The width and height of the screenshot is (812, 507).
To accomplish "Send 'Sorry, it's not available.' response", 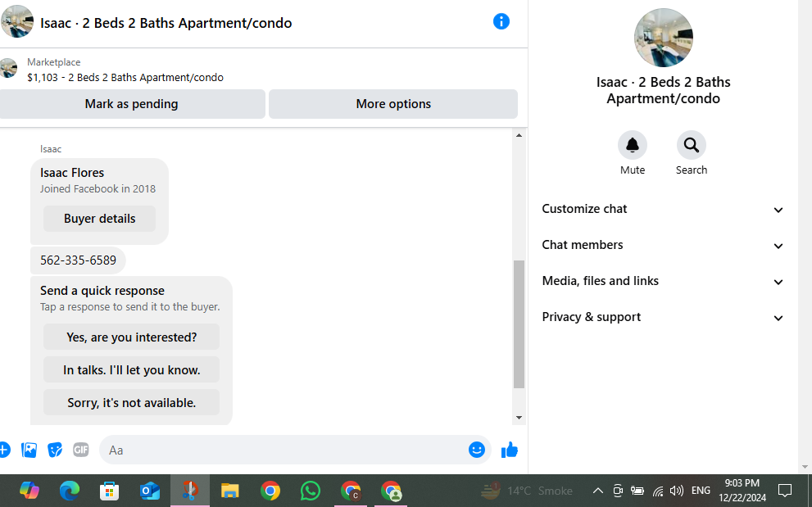I will (x=132, y=402).
